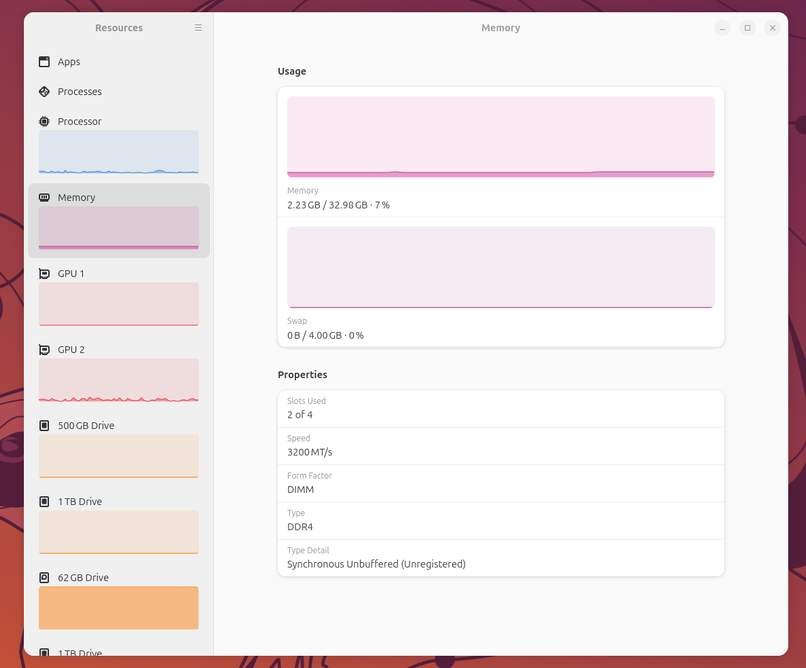
Task: Switch to the Processes page
Action: (119, 91)
